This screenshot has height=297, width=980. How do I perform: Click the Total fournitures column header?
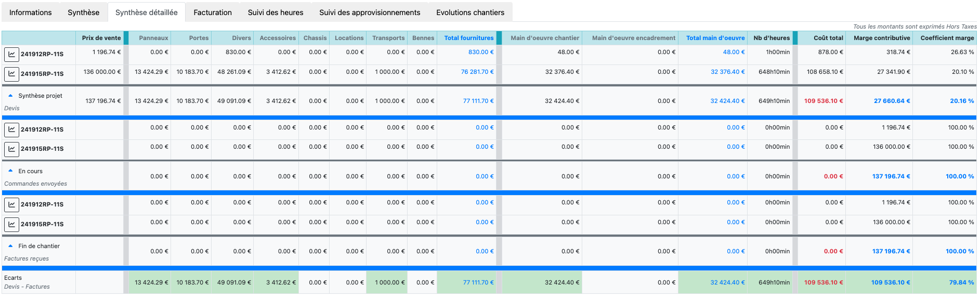coord(468,38)
